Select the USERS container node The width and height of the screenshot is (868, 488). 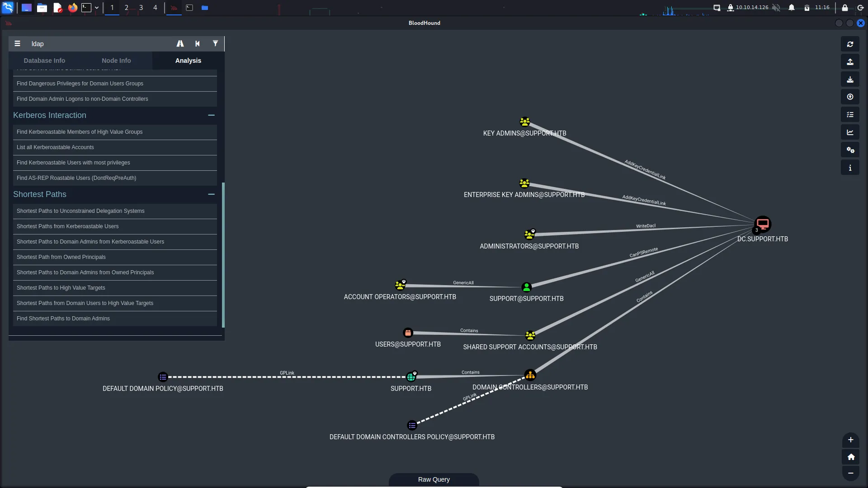coord(408,333)
